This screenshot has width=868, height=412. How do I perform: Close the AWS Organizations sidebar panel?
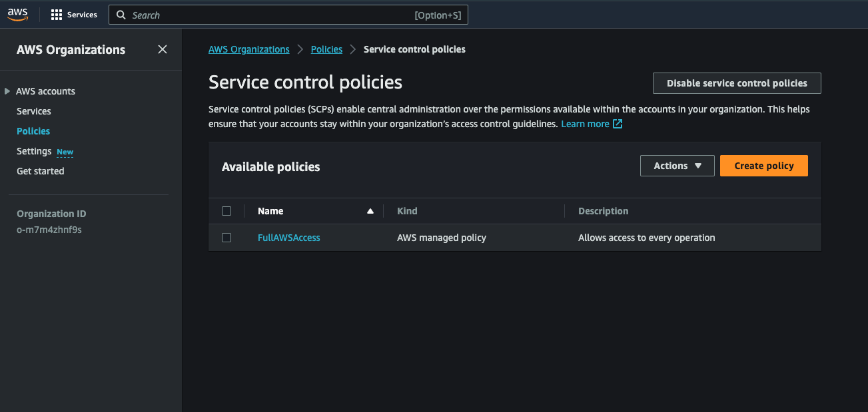pos(163,49)
